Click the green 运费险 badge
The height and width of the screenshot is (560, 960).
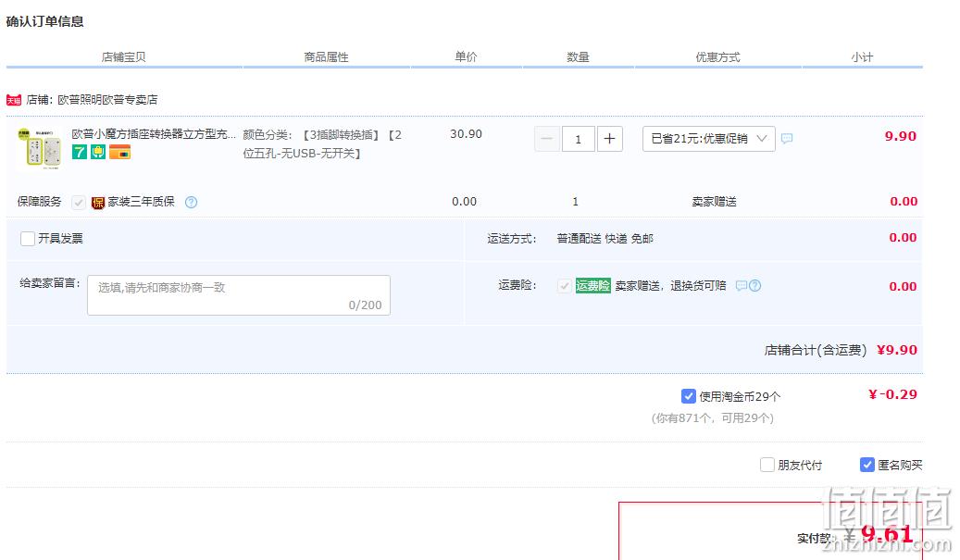[x=592, y=286]
